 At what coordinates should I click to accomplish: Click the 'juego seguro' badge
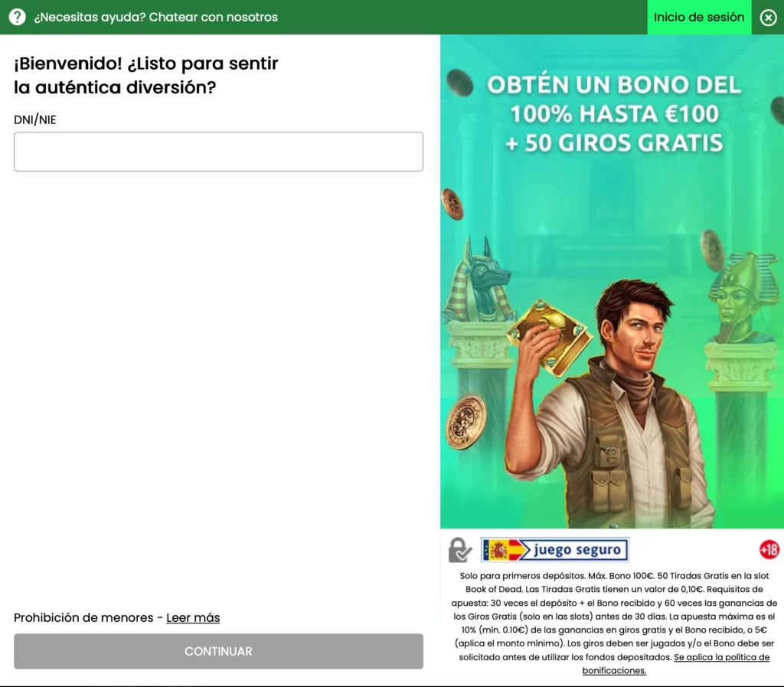point(554,549)
